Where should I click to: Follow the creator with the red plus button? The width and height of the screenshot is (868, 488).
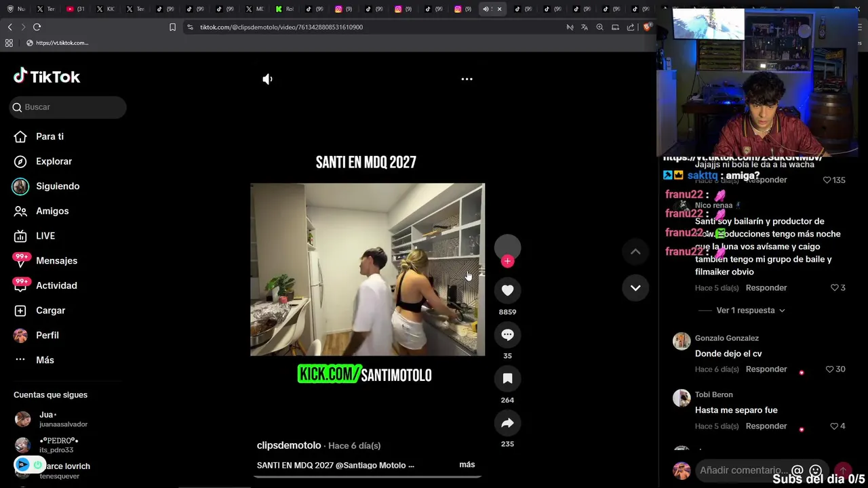tap(507, 261)
